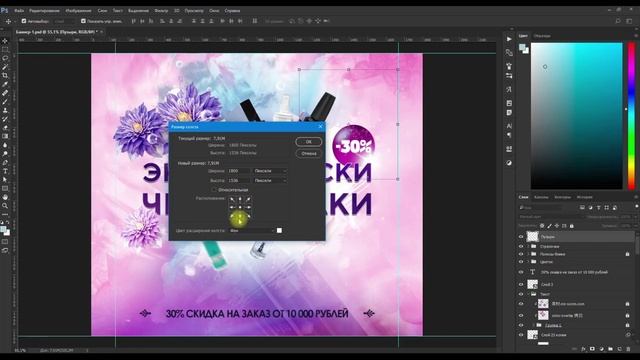Click OK in the canvas size dialog

pos(309,142)
